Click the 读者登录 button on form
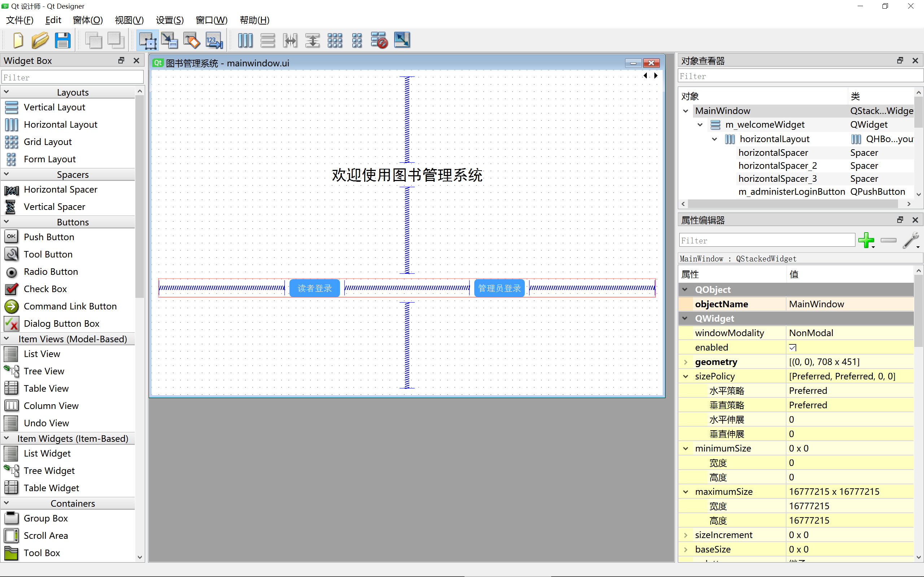The height and width of the screenshot is (577, 924). [315, 288]
